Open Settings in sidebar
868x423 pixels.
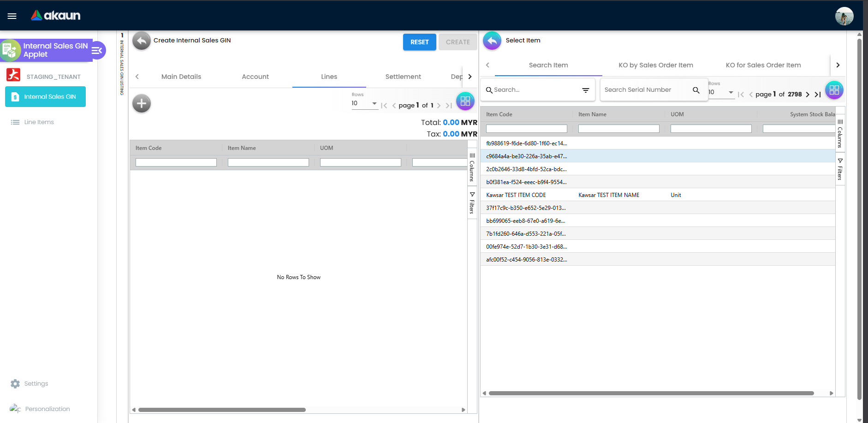point(30,384)
